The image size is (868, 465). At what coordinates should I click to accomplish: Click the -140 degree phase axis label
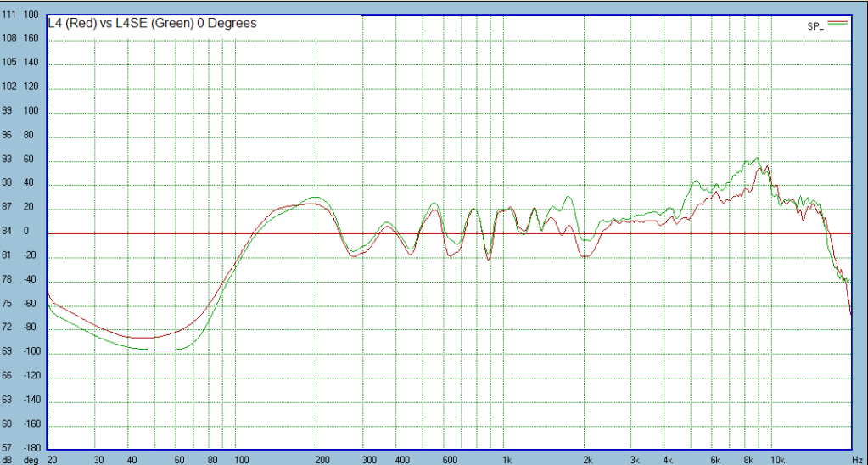coord(31,401)
